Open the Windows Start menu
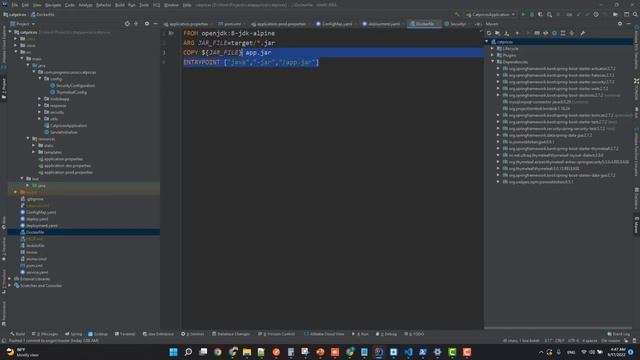640x360 pixels. [x=173, y=352]
